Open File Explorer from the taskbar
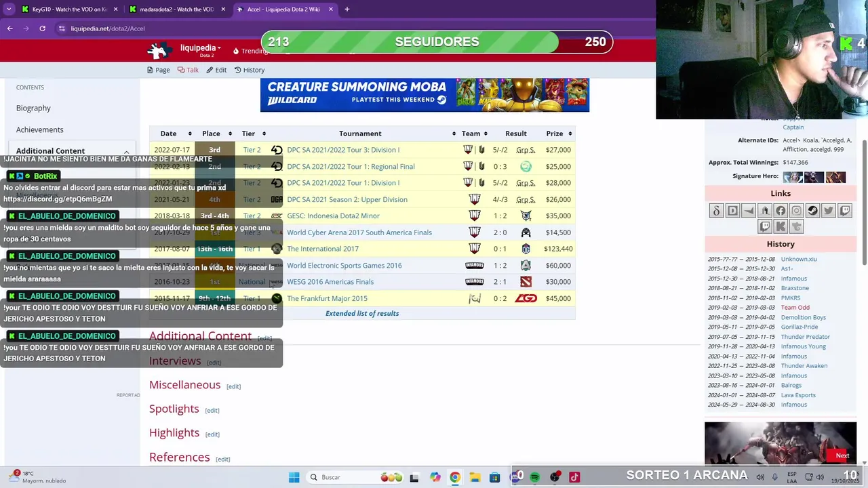The image size is (868, 488). coord(475,477)
